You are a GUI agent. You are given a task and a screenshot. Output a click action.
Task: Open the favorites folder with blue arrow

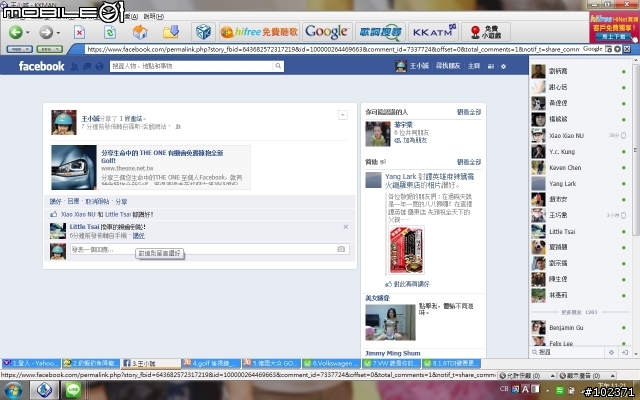pos(171,32)
